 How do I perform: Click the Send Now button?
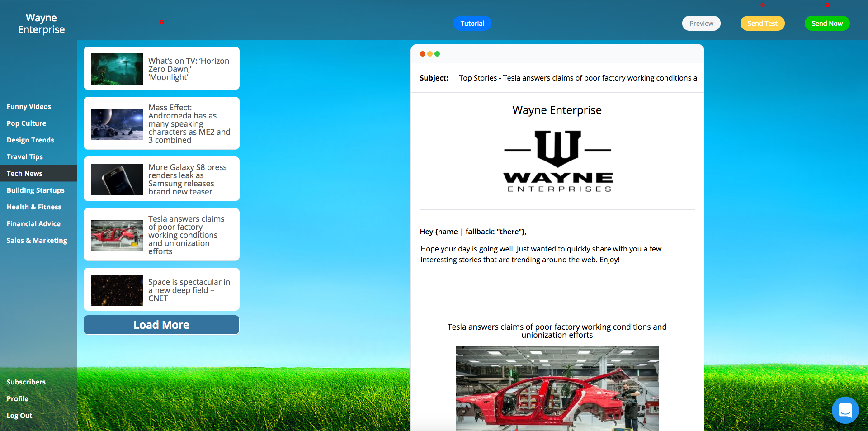827,24
